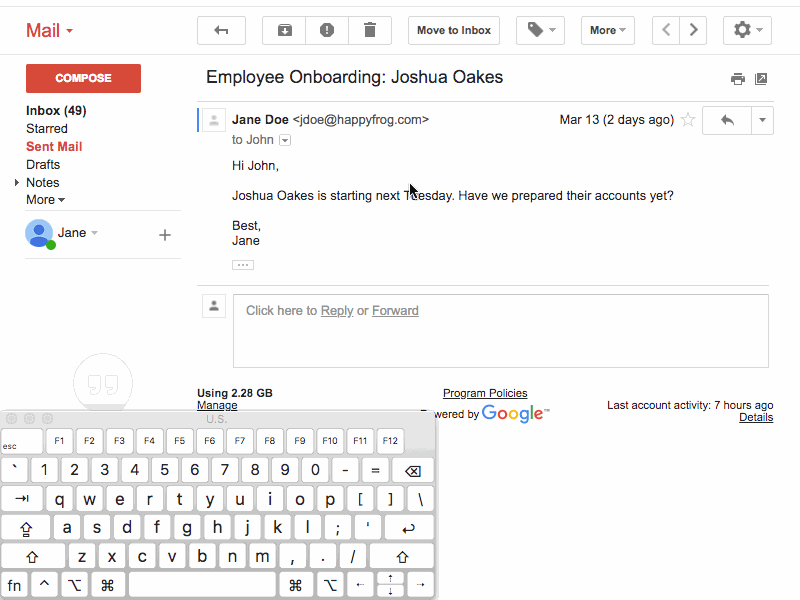Open the reply options dropdown arrow
800x600 pixels.
tap(762, 120)
